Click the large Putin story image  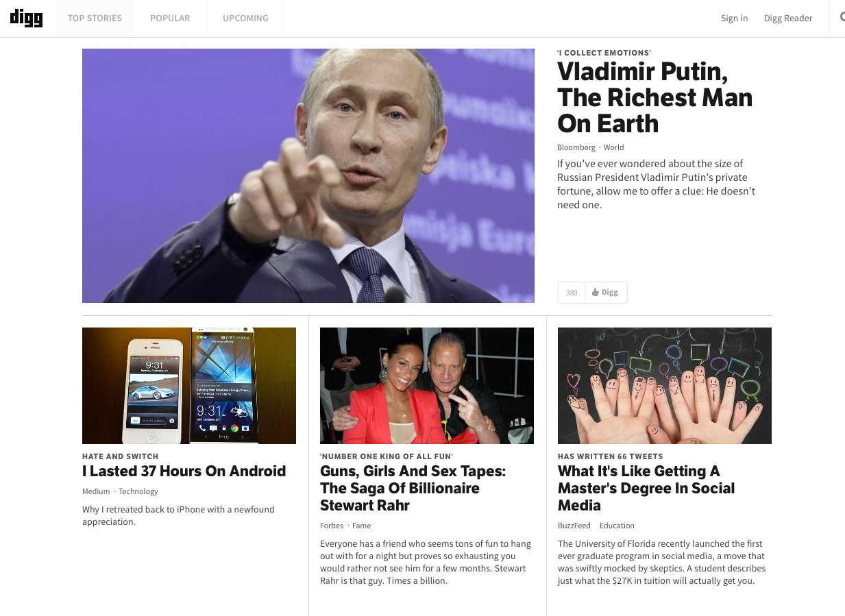pyautogui.click(x=308, y=175)
